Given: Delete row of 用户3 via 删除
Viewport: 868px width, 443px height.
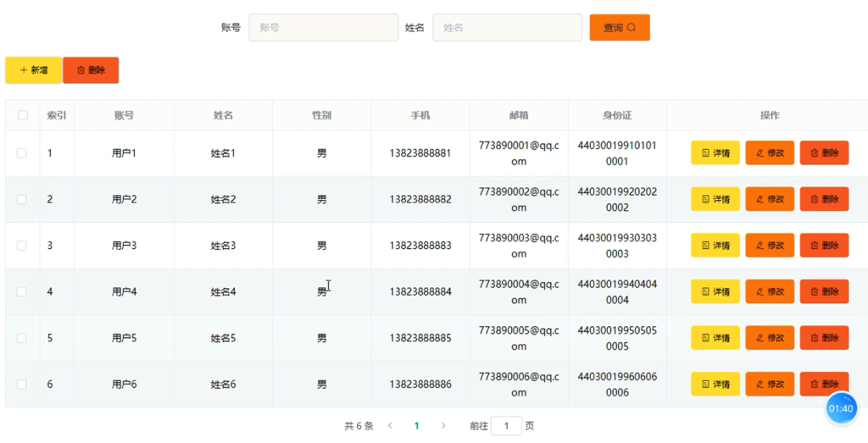Looking at the screenshot, I should pyautogui.click(x=824, y=245).
